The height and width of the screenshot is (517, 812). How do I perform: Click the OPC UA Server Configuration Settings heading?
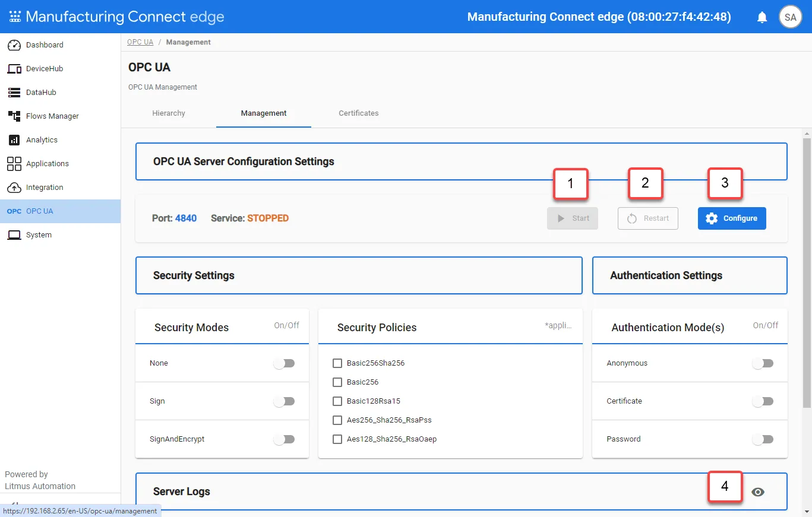point(244,161)
